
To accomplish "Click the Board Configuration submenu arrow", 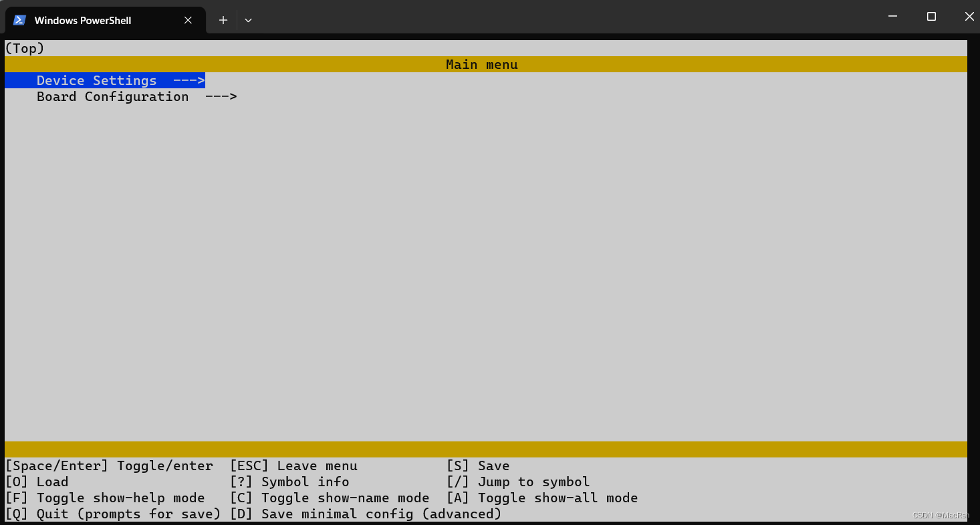I will [221, 96].
